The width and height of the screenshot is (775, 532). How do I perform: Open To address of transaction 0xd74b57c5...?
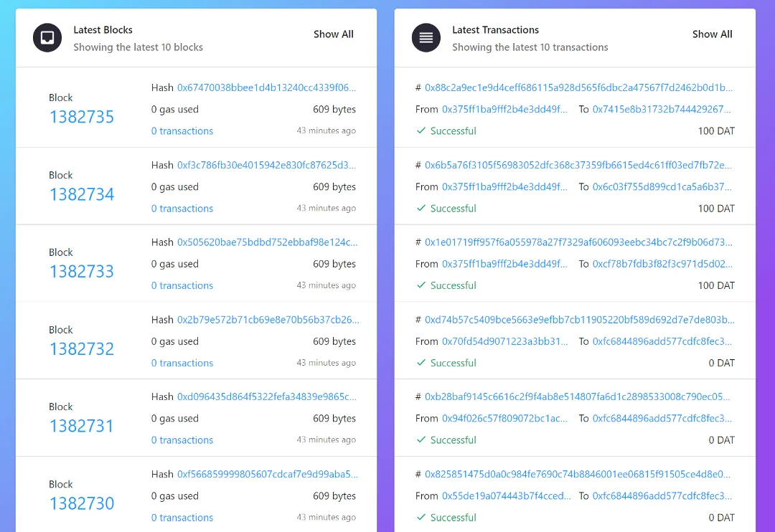click(662, 341)
